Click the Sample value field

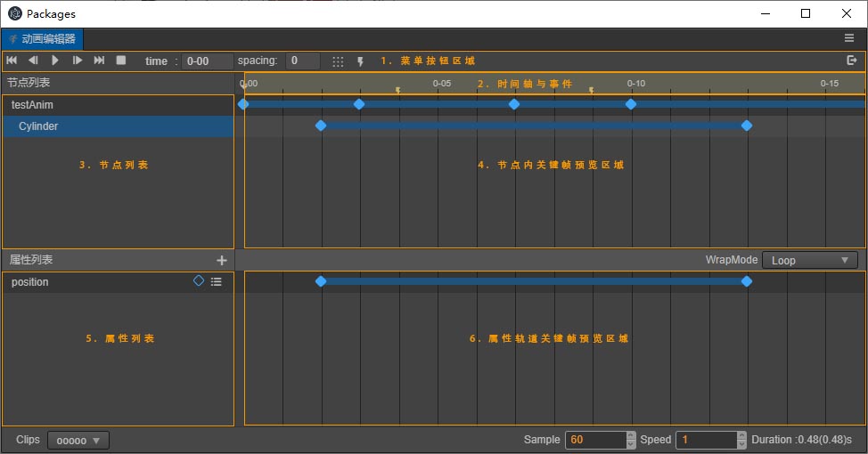coord(595,440)
